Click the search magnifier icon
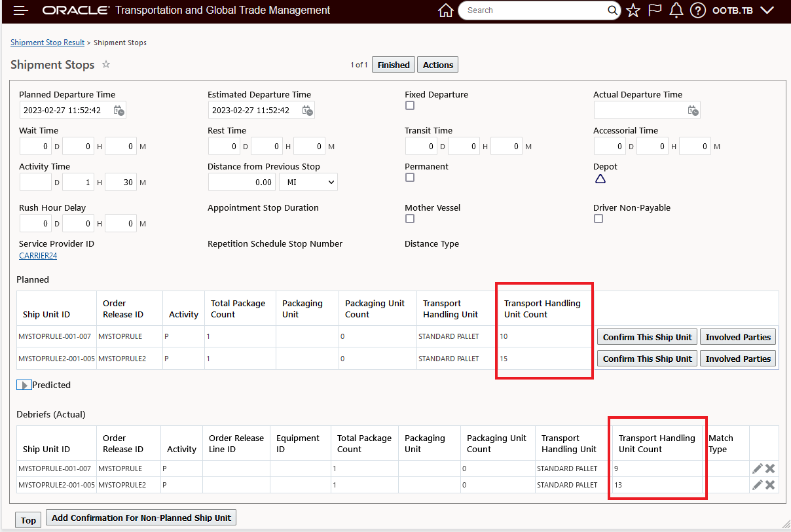Screen dimensions: 791x532 click(x=612, y=10)
